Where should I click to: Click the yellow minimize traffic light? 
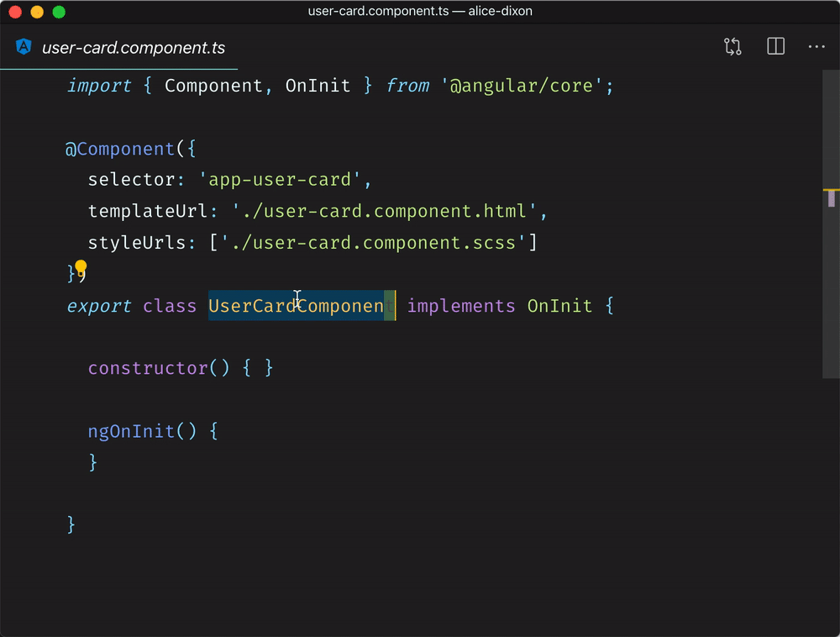click(x=35, y=11)
